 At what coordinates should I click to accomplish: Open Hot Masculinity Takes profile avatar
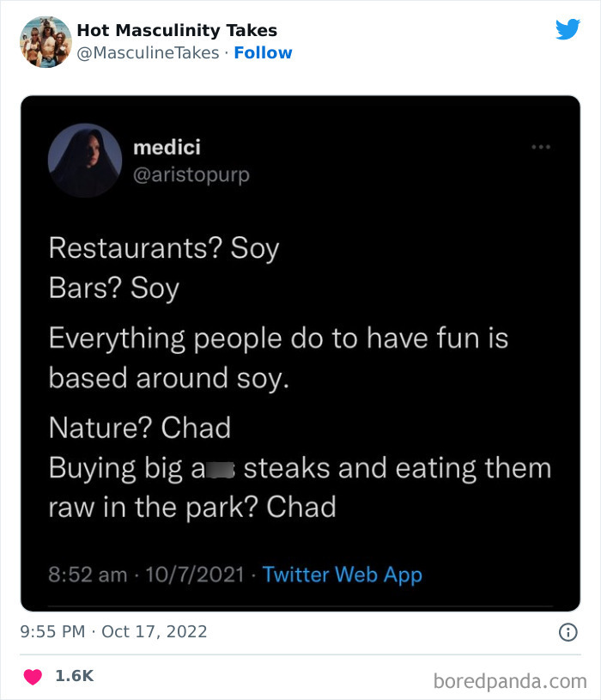45,40
